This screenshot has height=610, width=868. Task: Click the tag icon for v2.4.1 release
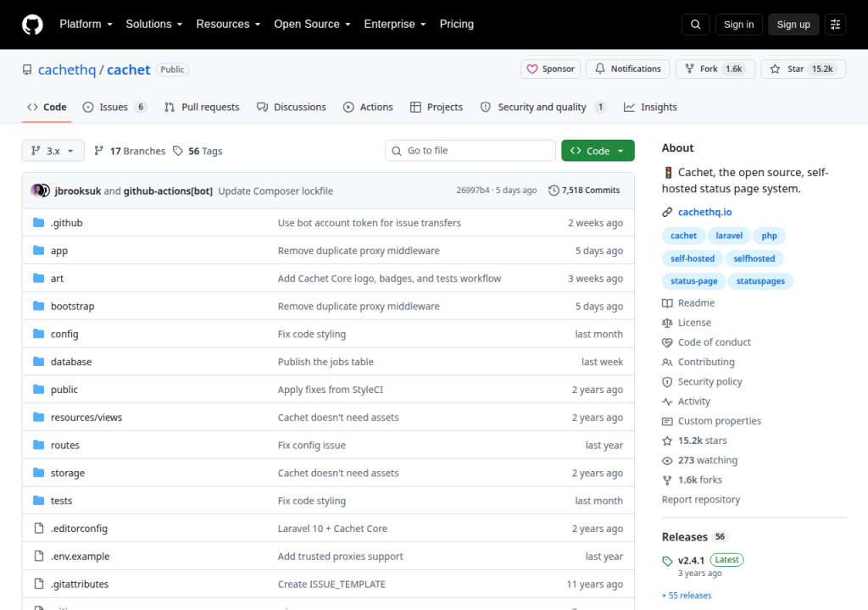(668, 561)
